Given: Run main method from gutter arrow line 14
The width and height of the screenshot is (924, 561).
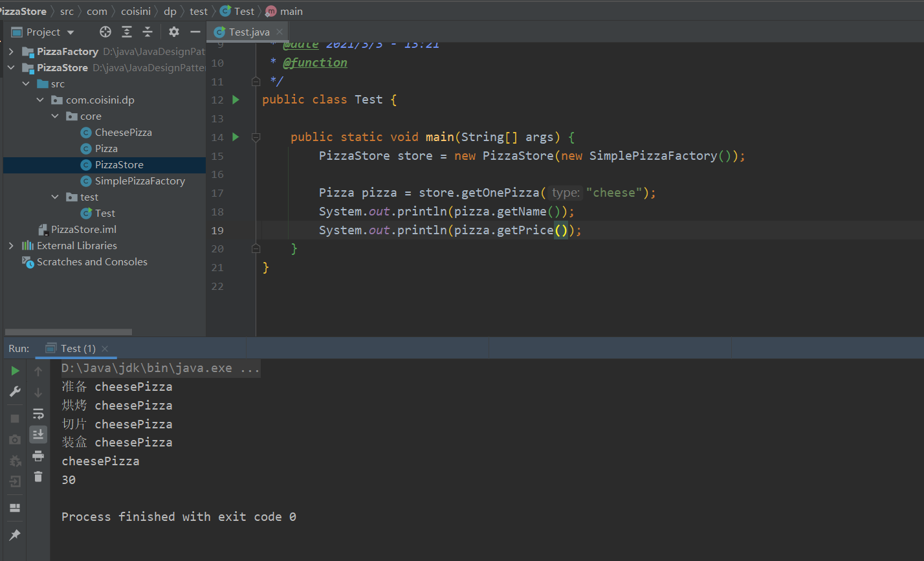Looking at the screenshot, I should click(236, 137).
